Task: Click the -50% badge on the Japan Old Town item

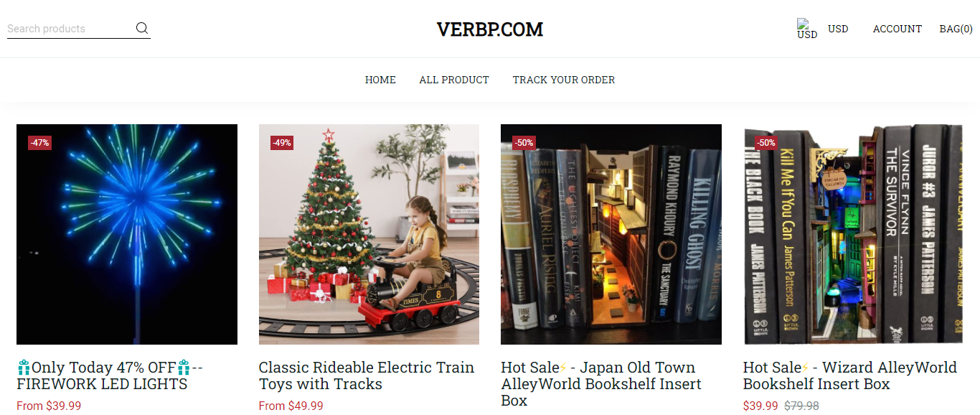Action: point(524,143)
